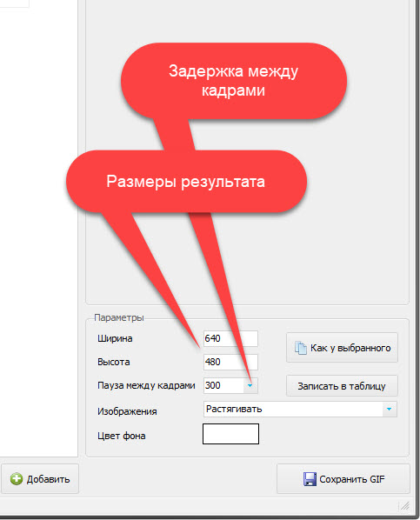The width and height of the screenshot is (420, 520).
Task: Click the Пауза между кадрами label
Action: coord(146,385)
